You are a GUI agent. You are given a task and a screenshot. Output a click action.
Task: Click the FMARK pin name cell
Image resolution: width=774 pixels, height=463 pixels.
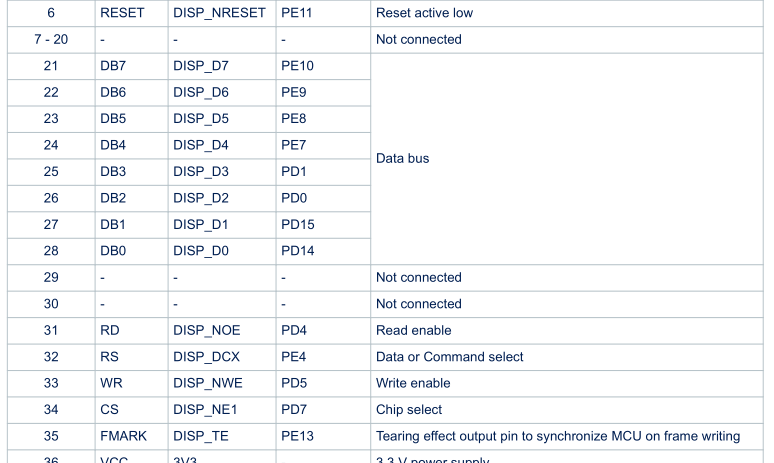[x=132, y=436]
